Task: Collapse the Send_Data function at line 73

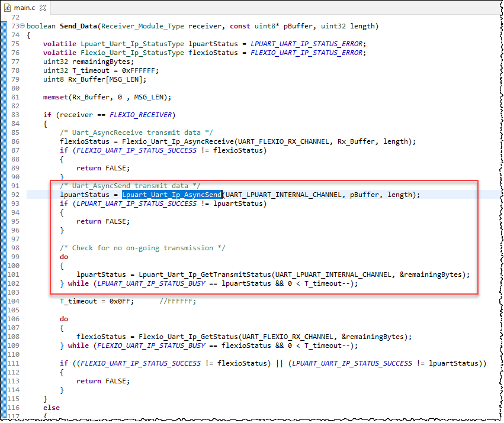Action: click(22, 25)
